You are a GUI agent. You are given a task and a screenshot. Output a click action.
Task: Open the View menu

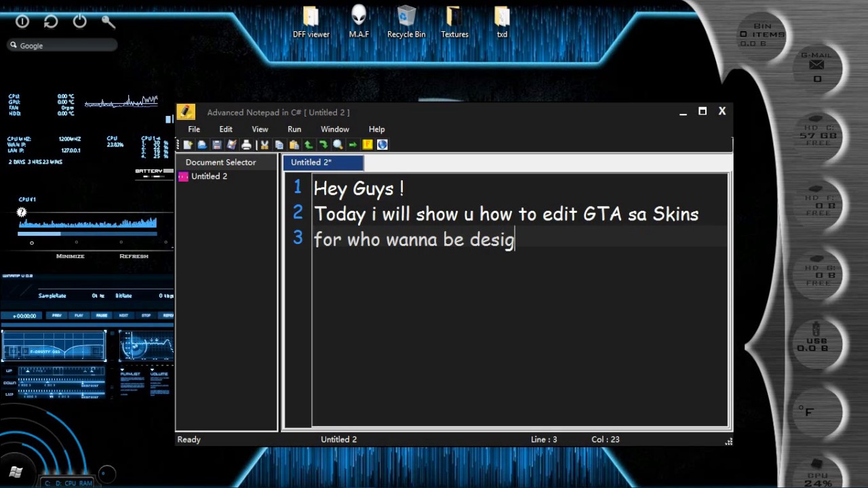pyautogui.click(x=260, y=129)
